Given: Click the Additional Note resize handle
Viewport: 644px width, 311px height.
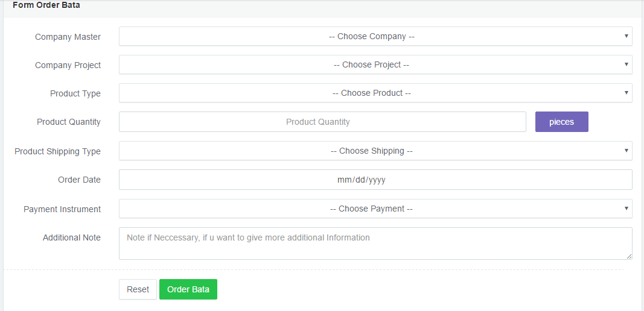Looking at the screenshot, I should (629, 257).
